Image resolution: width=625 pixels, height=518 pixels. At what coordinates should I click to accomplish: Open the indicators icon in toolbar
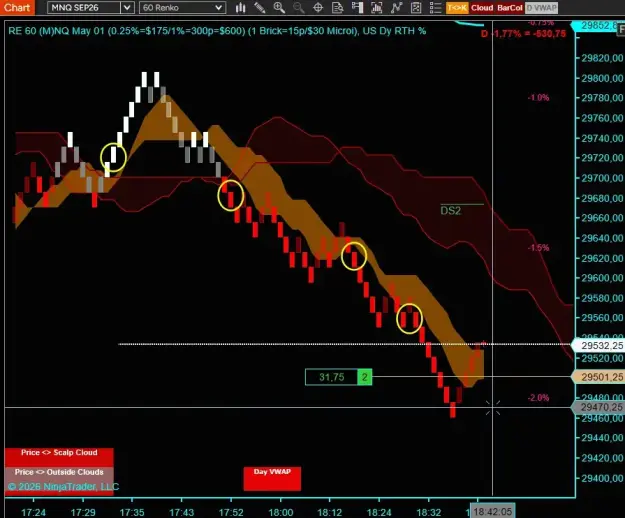377,8
